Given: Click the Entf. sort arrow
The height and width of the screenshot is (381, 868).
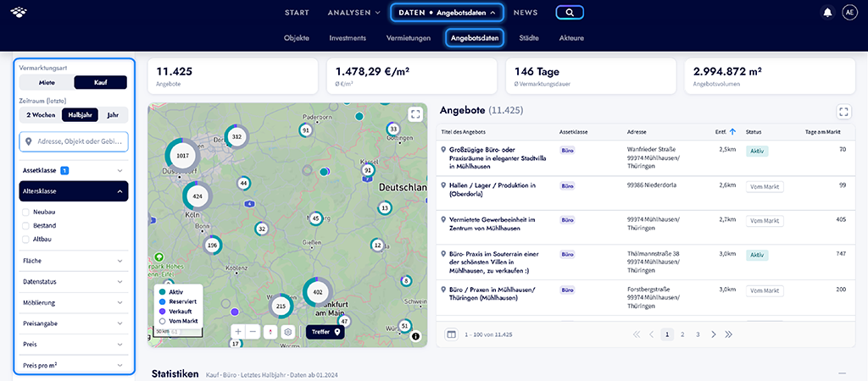Looking at the screenshot, I should 733,131.
